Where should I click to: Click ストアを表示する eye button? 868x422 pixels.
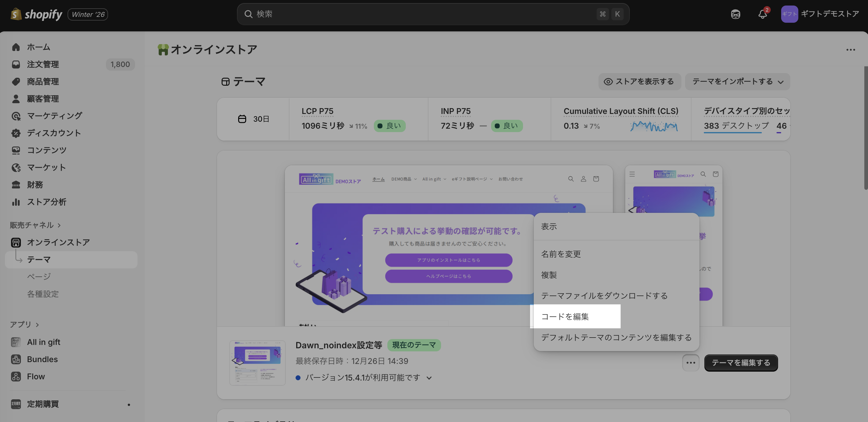(639, 82)
